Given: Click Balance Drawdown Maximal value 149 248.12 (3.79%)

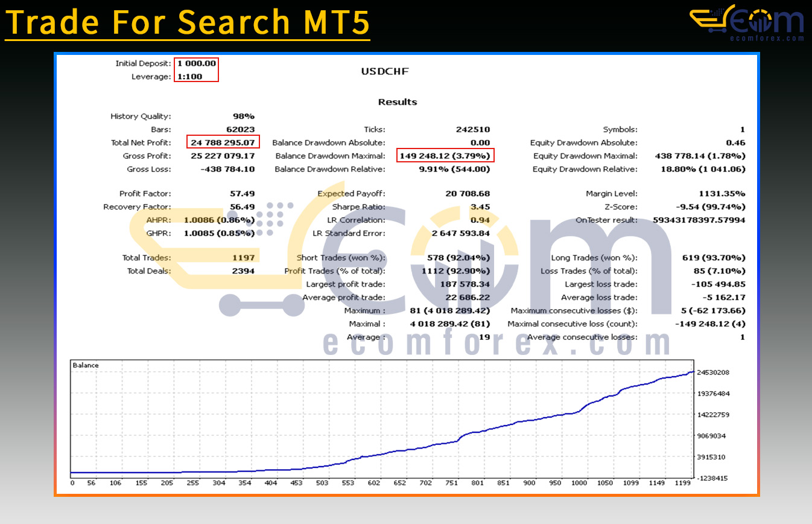Looking at the screenshot, I should [x=445, y=156].
